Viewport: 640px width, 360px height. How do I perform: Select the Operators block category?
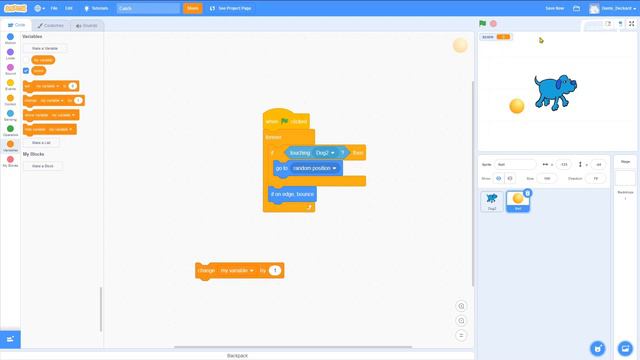pyautogui.click(x=10, y=131)
